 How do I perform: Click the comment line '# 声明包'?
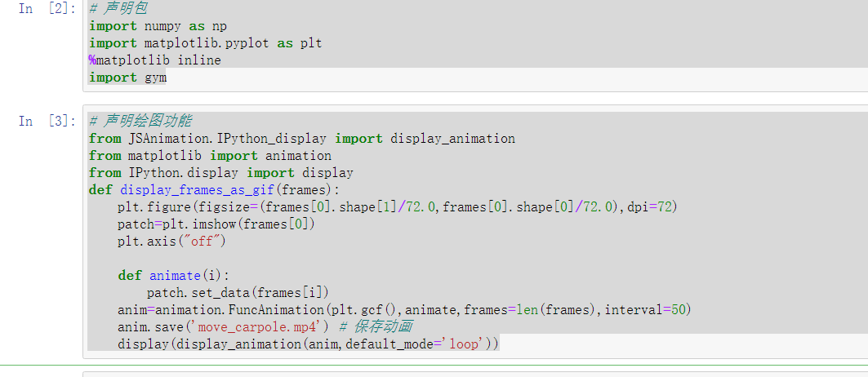[x=118, y=9]
